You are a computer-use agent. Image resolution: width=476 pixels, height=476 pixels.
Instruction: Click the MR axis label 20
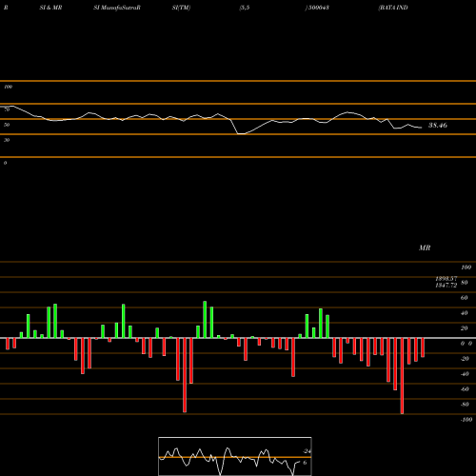464,328
